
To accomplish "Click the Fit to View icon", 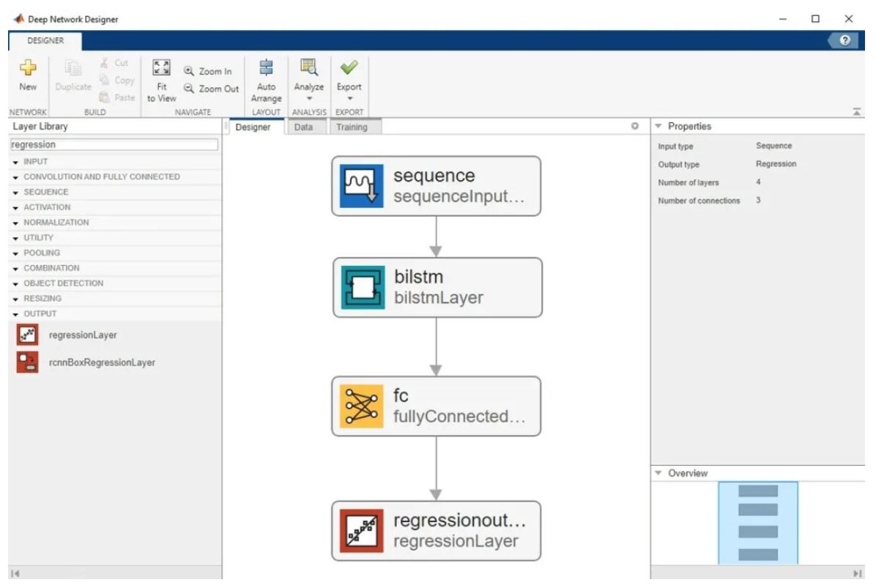I will [161, 67].
